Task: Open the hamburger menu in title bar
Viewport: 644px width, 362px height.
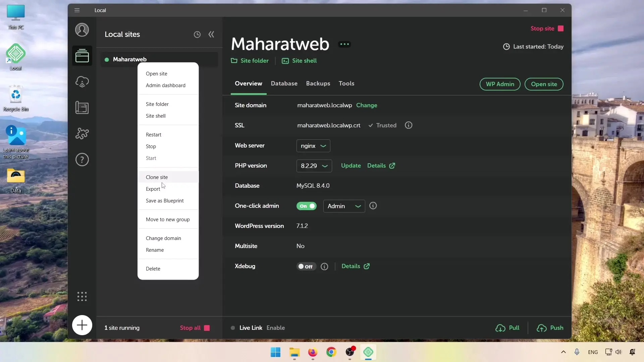Action: [77, 10]
